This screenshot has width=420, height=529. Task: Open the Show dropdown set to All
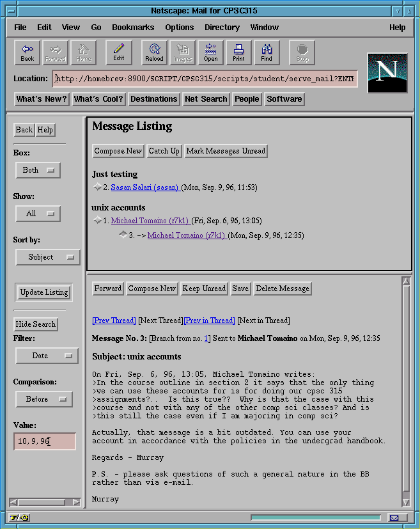pos(38,214)
